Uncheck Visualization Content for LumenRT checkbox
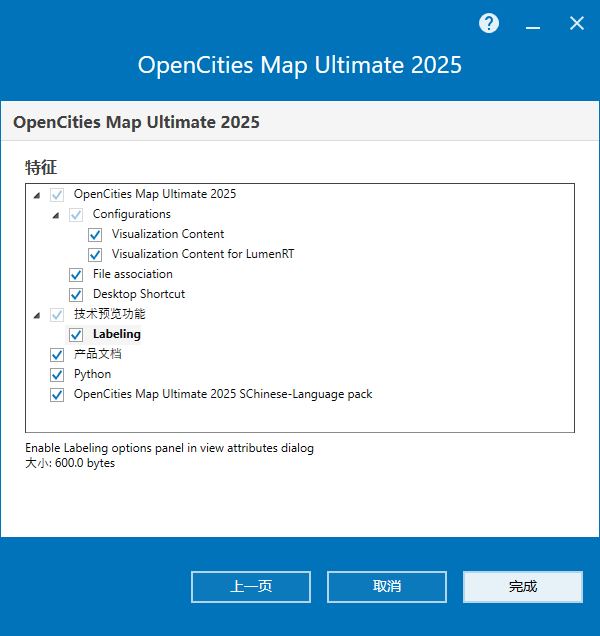 pos(95,255)
